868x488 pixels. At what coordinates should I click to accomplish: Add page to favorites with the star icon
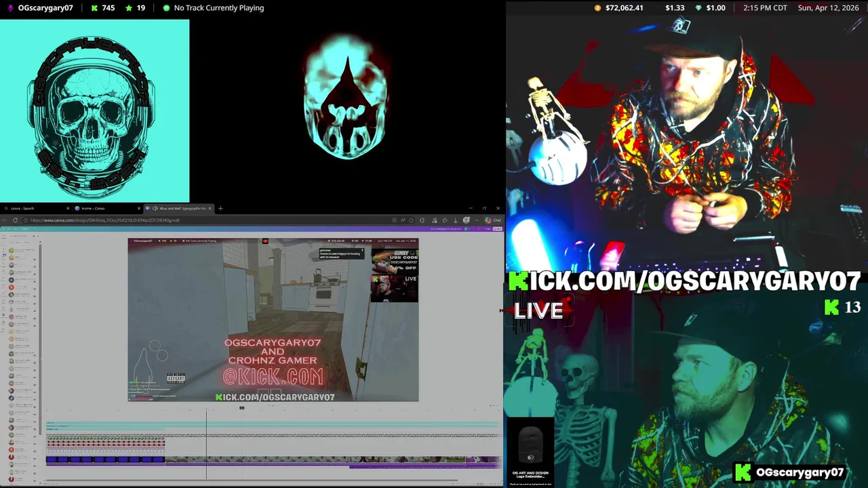click(411, 220)
